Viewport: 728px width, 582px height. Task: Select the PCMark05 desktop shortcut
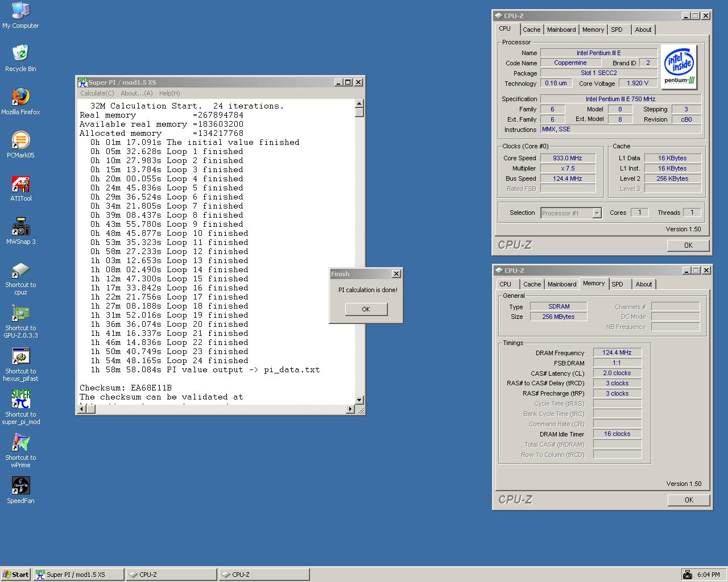pyautogui.click(x=20, y=144)
